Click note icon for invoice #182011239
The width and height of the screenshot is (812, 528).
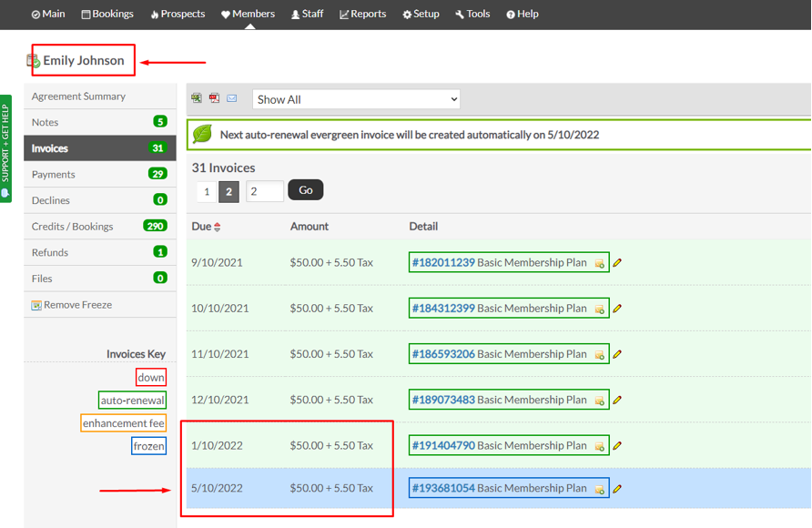tap(600, 263)
